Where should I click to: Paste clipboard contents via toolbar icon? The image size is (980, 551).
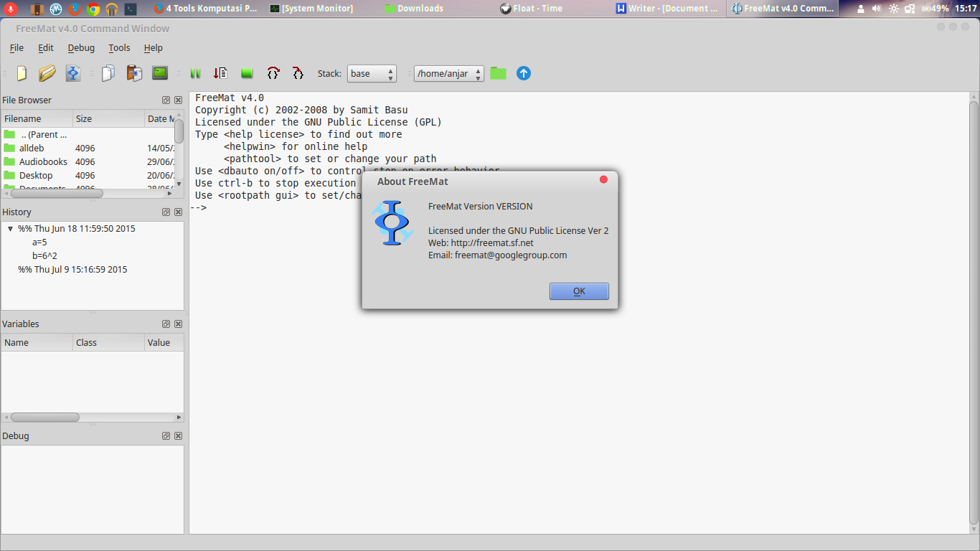[x=134, y=72]
